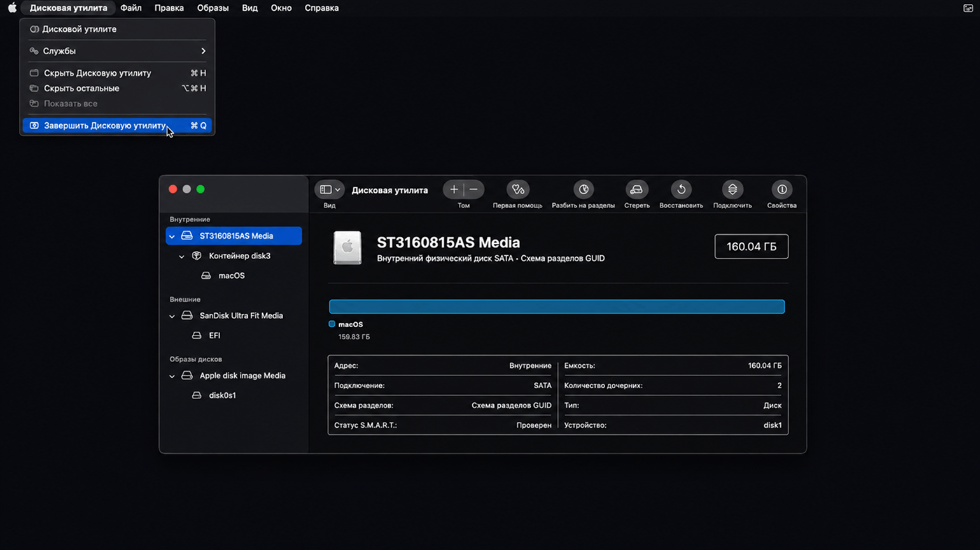Open the Справка menu
The height and width of the screenshot is (550, 980).
point(321,8)
